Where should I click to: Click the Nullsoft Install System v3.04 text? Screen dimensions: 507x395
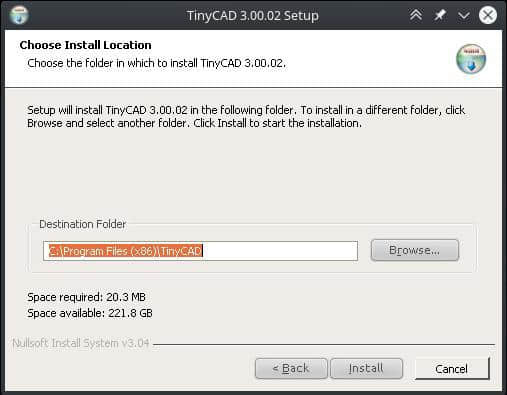click(81, 343)
